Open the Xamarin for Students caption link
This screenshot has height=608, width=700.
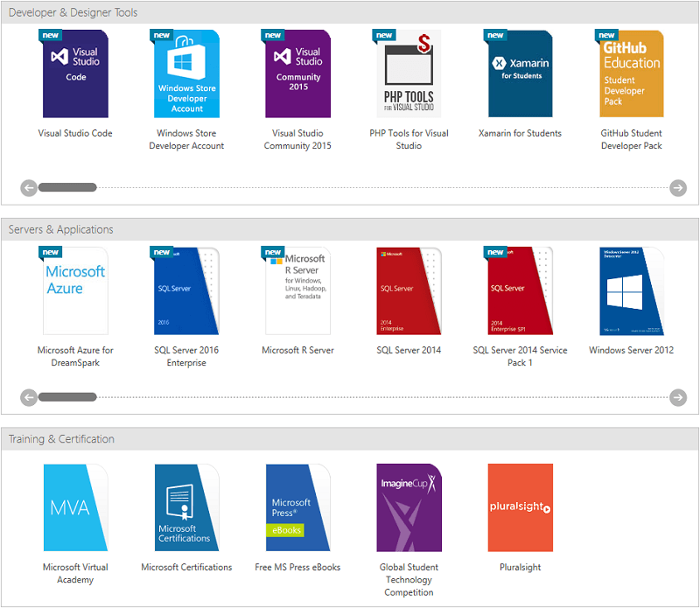point(520,133)
